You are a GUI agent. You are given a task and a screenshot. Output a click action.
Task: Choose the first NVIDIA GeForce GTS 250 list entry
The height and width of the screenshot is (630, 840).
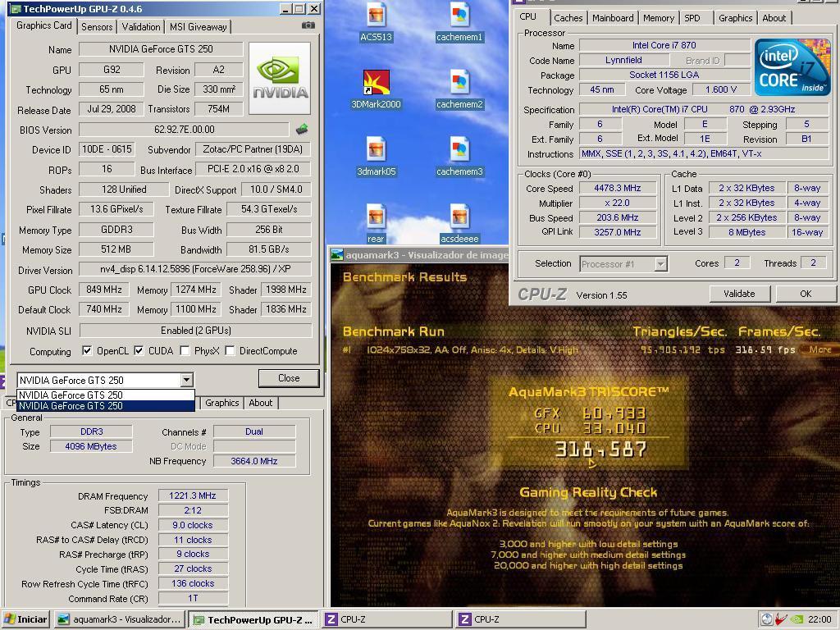point(106,395)
